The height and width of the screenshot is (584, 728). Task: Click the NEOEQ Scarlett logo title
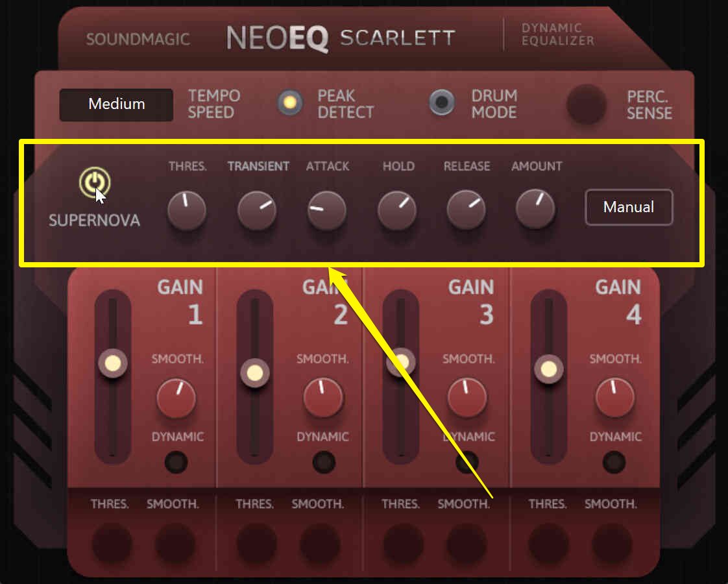pyautogui.click(x=341, y=38)
